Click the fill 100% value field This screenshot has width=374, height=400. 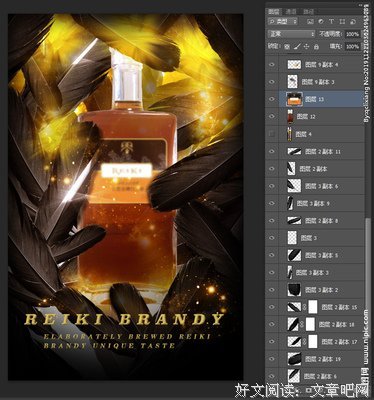[x=352, y=47]
